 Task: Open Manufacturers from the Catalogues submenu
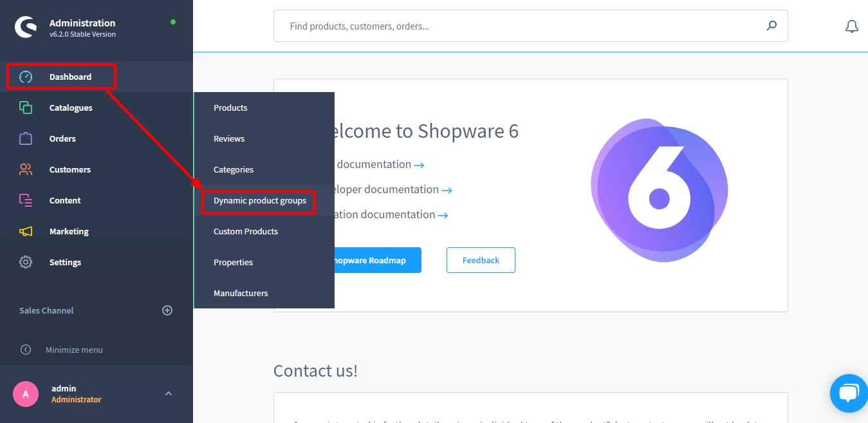[241, 293]
